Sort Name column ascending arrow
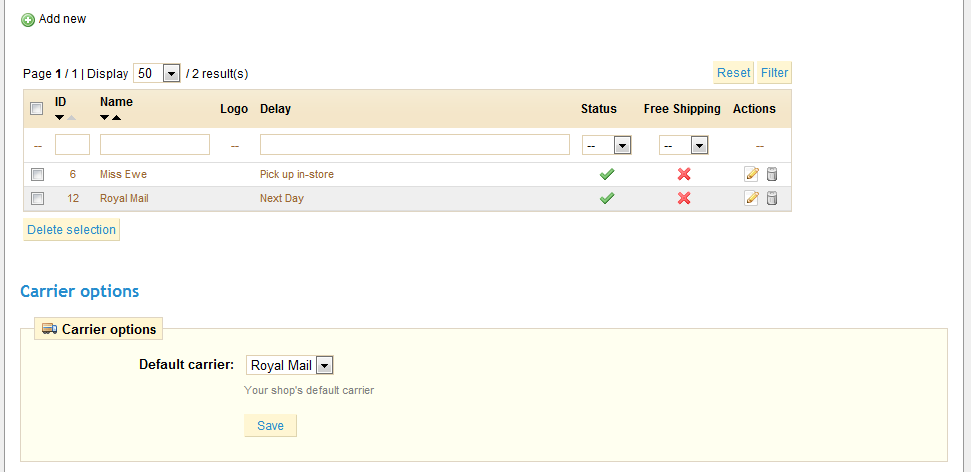Image resolution: width=971 pixels, height=472 pixels. click(116, 117)
